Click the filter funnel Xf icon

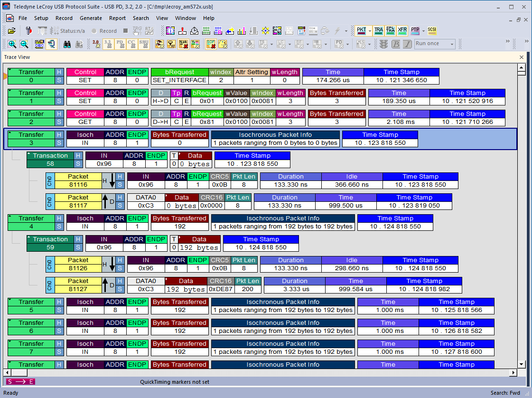[171, 44]
